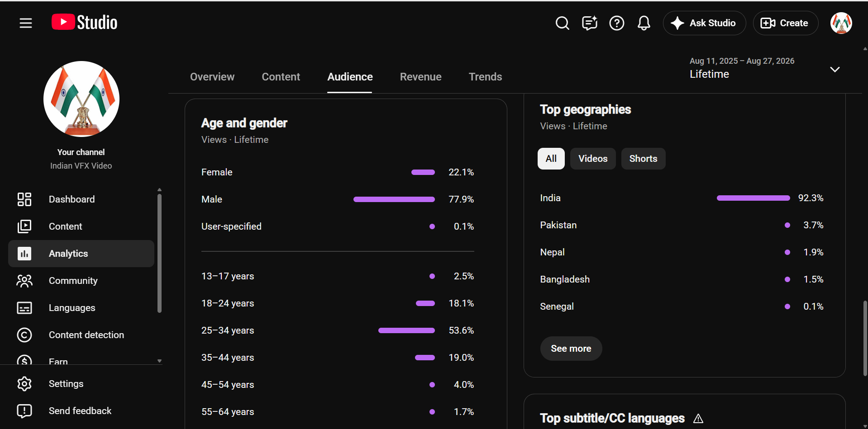Viewport: 868px width, 429px height.
Task: Click the 18–24 years row
Action: [338, 303]
